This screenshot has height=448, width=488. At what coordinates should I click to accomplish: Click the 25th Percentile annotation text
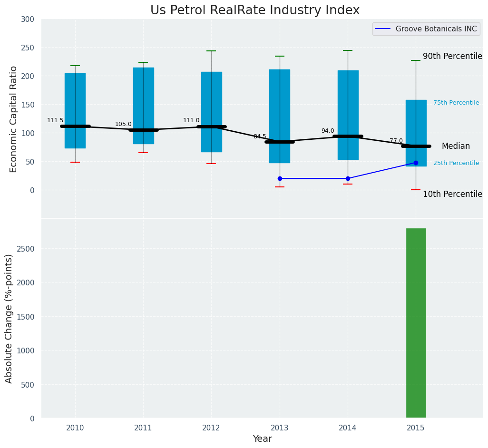pos(456,163)
